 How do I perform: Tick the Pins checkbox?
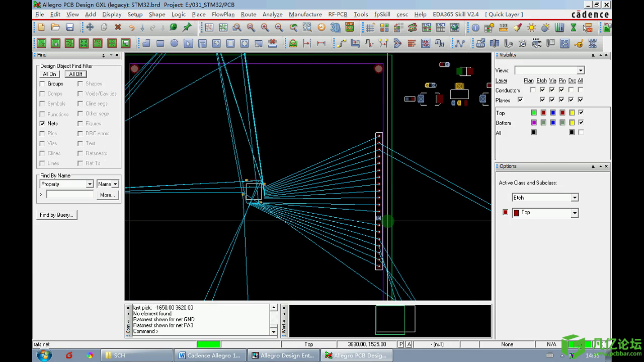[42, 133]
